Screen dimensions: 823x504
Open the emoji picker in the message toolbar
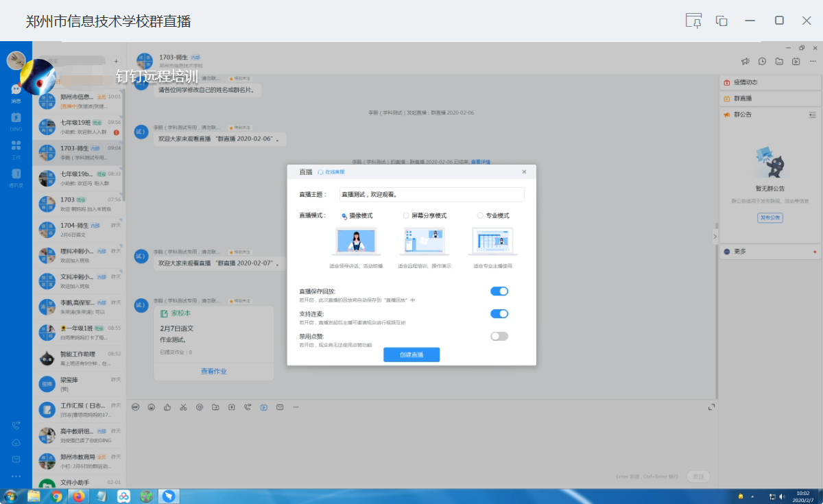pyautogui.click(x=151, y=407)
